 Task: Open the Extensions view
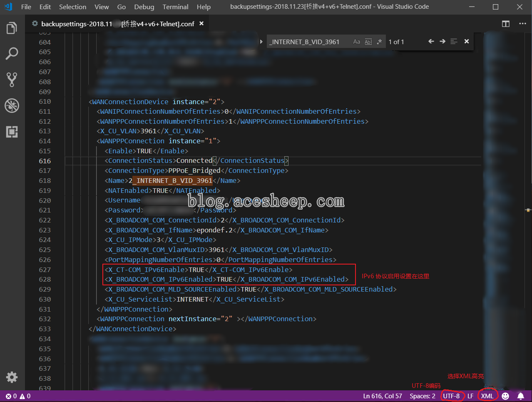(12, 132)
